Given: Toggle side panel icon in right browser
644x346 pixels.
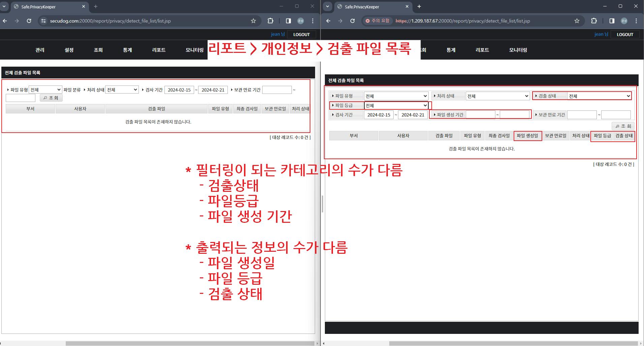Looking at the screenshot, I should pos(612,21).
